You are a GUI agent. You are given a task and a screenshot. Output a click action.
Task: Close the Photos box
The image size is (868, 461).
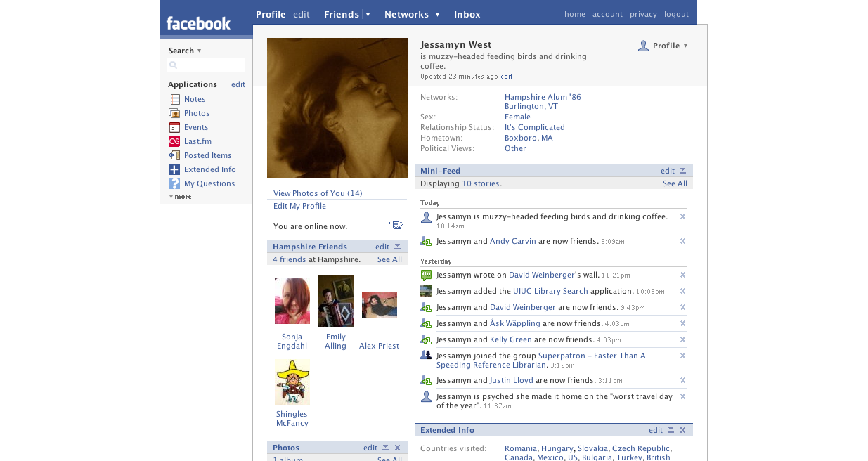pos(397,448)
